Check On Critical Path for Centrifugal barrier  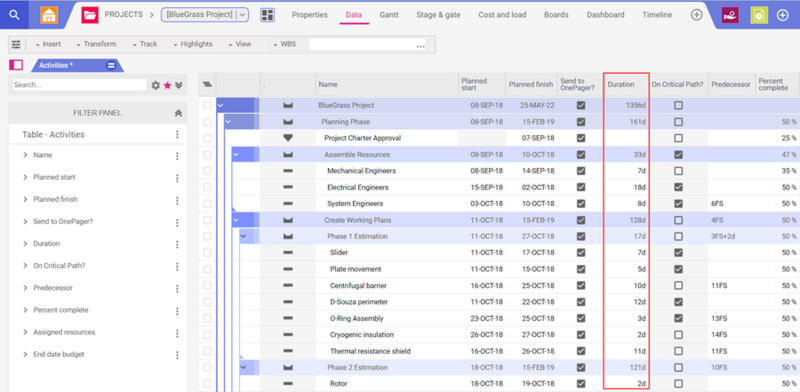(x=678, y=285)
